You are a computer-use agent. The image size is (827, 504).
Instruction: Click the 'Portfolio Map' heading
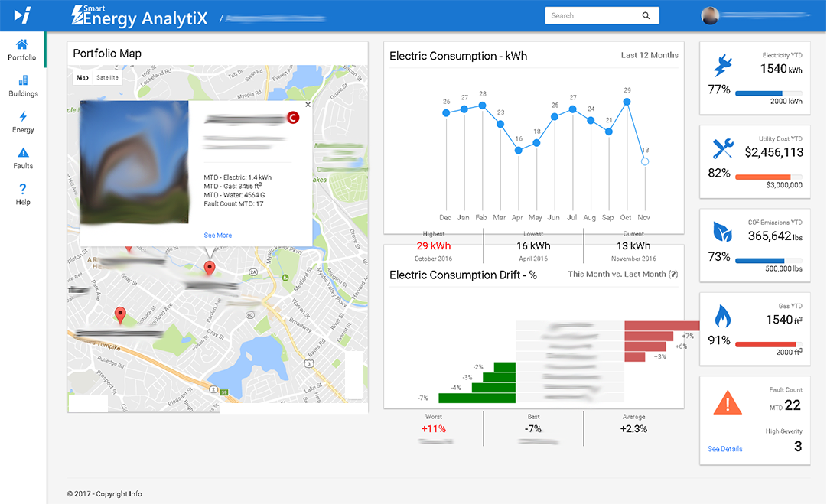107,54
